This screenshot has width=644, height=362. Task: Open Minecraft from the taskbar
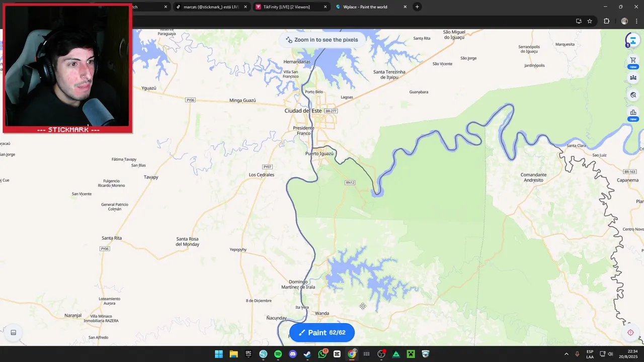411,354
